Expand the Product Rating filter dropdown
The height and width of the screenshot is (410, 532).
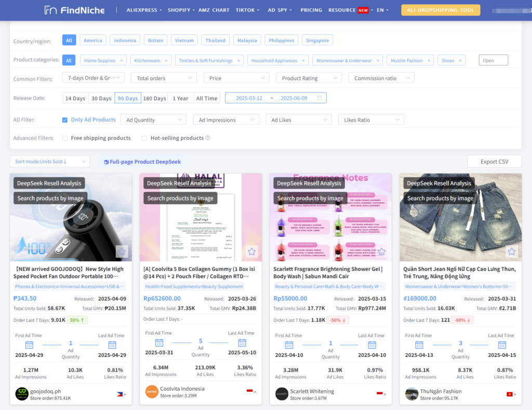[309, 78]
